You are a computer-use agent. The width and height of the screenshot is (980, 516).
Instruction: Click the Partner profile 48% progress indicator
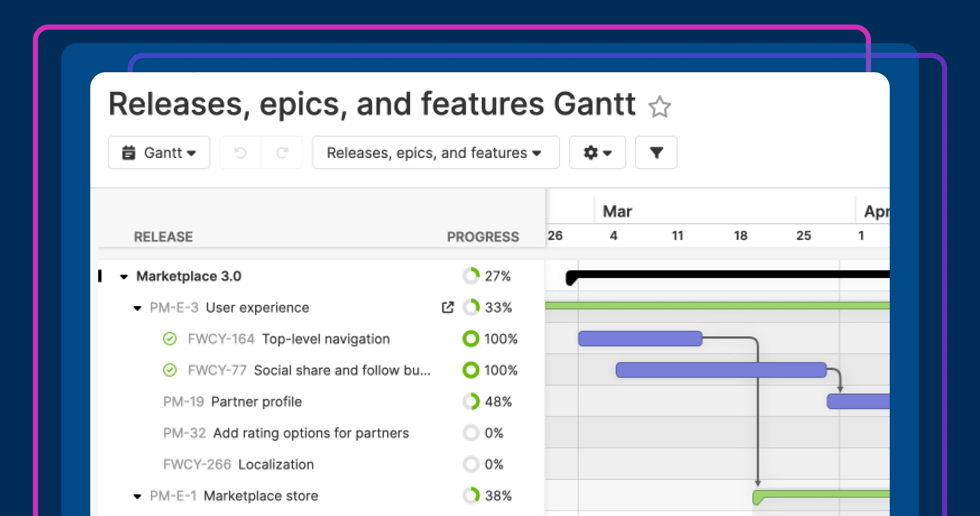point(471,402)
